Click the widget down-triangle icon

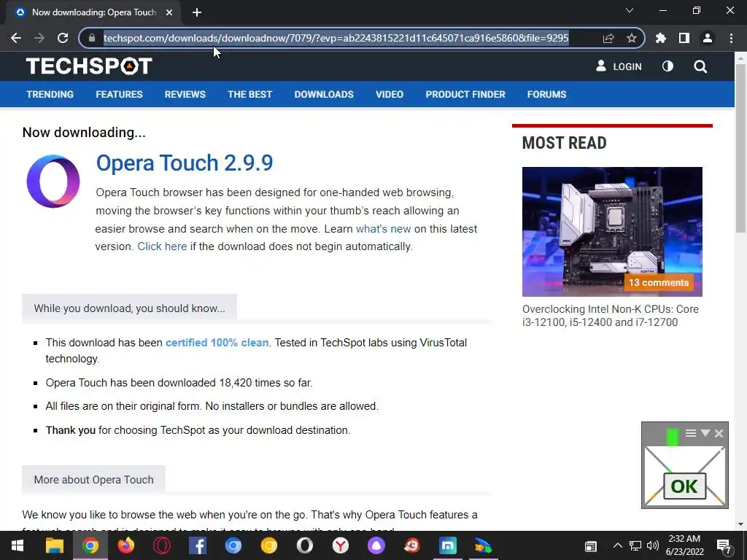(x=705, y=433)
